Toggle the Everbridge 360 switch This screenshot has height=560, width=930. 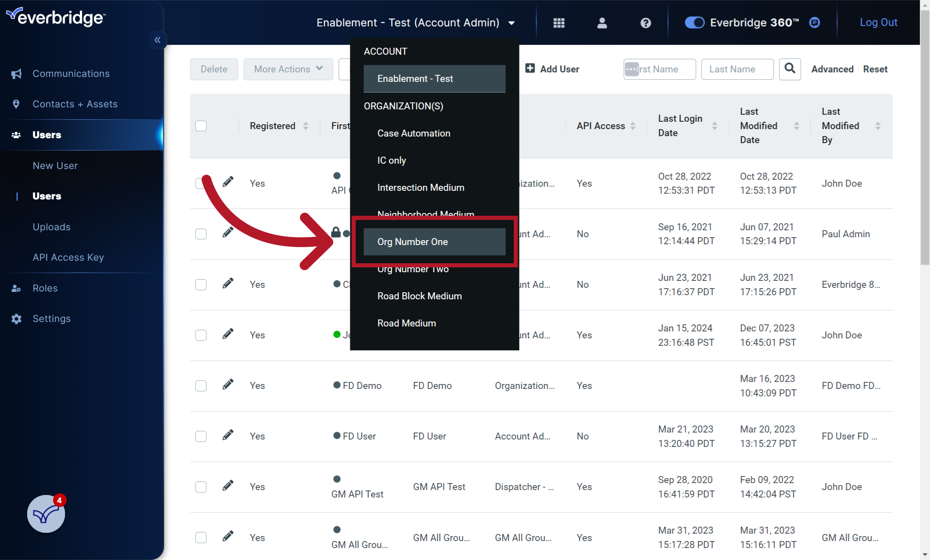(x=695, y=23)
